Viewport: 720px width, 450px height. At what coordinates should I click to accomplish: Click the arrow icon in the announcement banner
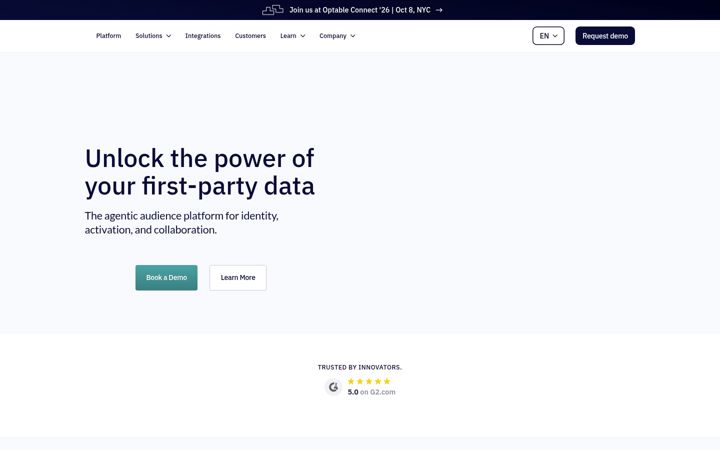tap(439, 10)
